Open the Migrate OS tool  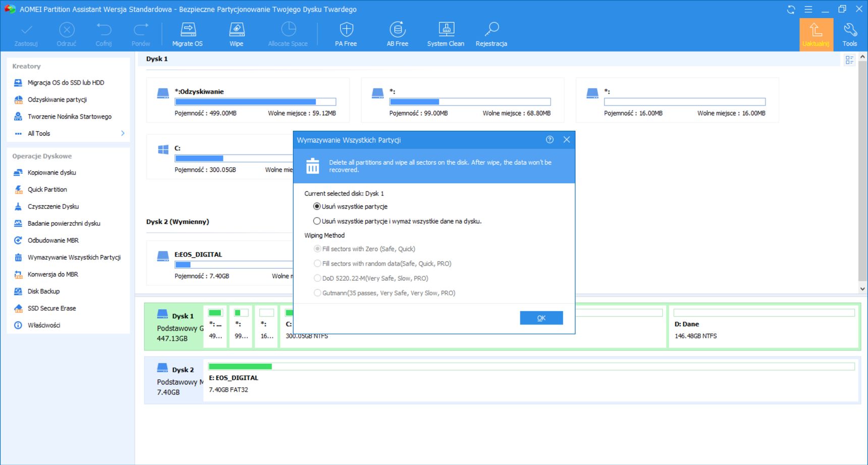[188, 34]
